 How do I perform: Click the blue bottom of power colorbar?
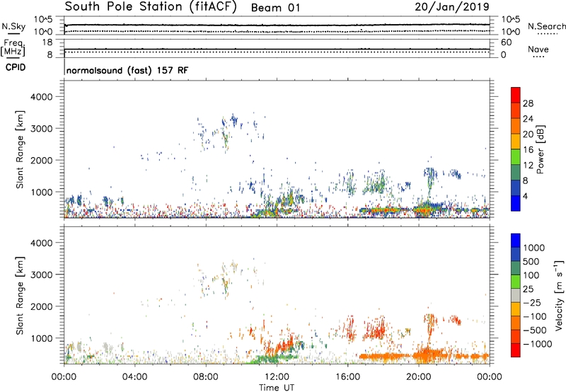click(516, 203)
